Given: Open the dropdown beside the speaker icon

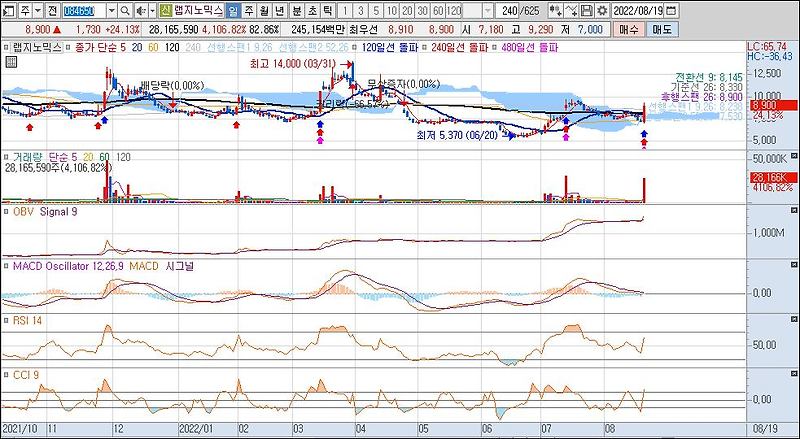Looking at the screenshot, I should [x=153, y=10].
